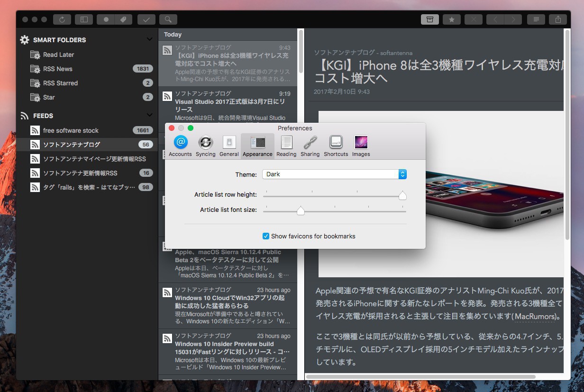Open the Shortcuts preferences tab
Viewport: 584px width, 392px height.
click(336, 146)
